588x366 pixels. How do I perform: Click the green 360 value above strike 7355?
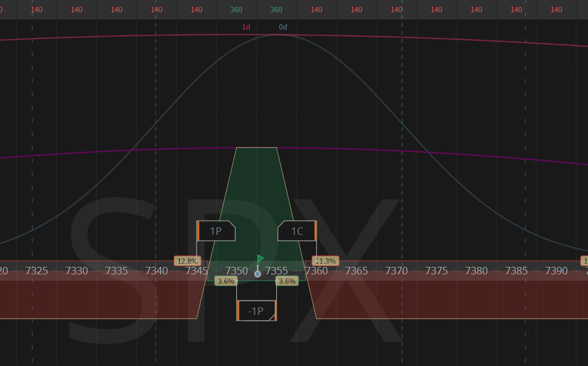click(276, 10)
